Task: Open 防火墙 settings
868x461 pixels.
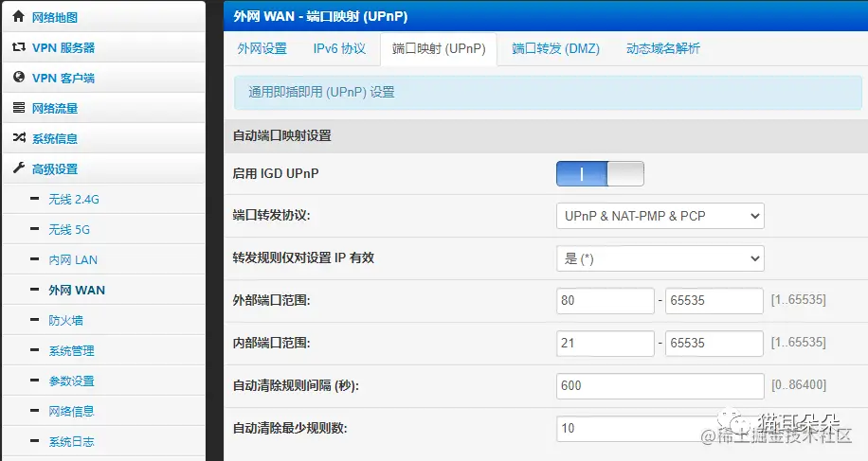Action: click(66, 321)
